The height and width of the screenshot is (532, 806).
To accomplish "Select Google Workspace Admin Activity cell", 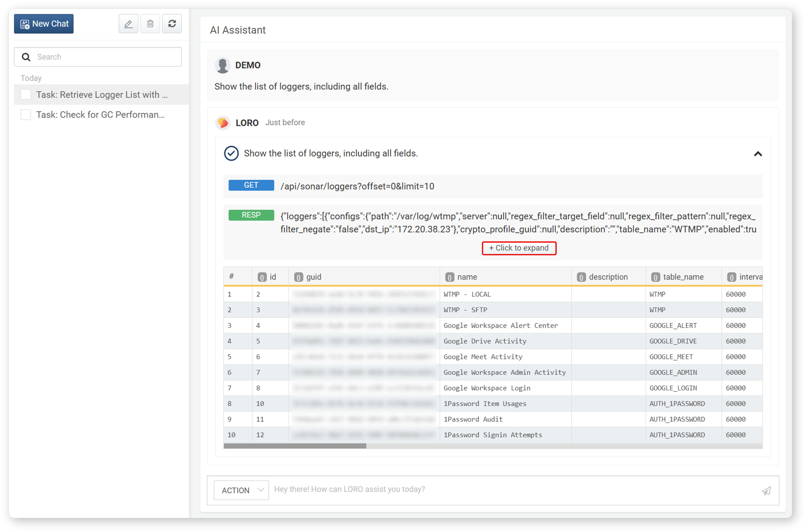I will 505,373.
